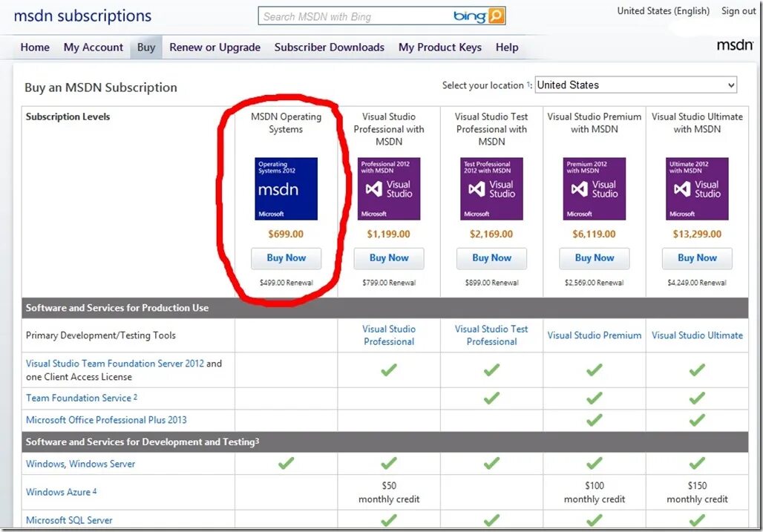Click the Visual Studio Premium 2012 box image
The image size is (763, 532).
point(594,188)
